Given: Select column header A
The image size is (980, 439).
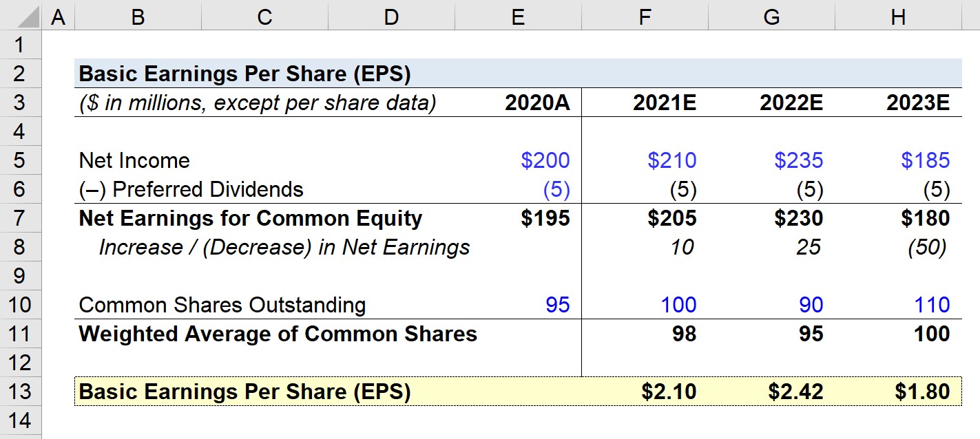Looking at the screenshot, I should [x=59, y=17].
